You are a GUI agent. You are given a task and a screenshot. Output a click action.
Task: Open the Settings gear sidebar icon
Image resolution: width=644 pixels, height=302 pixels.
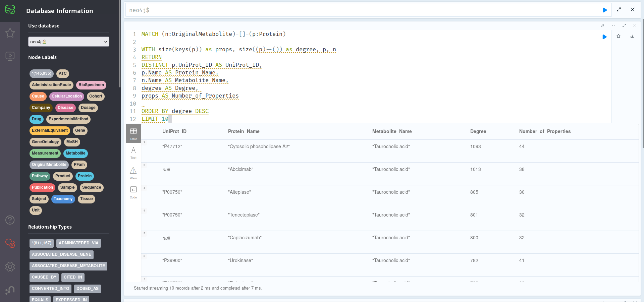pos(10,267)
